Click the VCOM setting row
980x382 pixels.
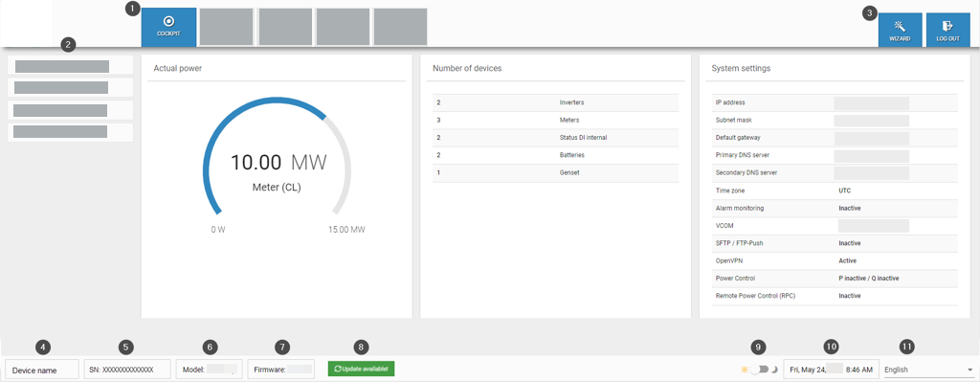(835, 226)
